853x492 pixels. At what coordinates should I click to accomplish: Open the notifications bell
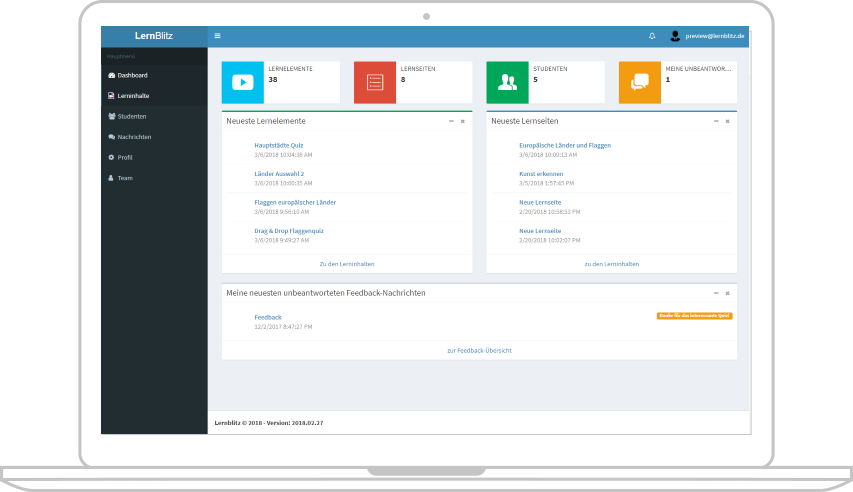point(652,36)
